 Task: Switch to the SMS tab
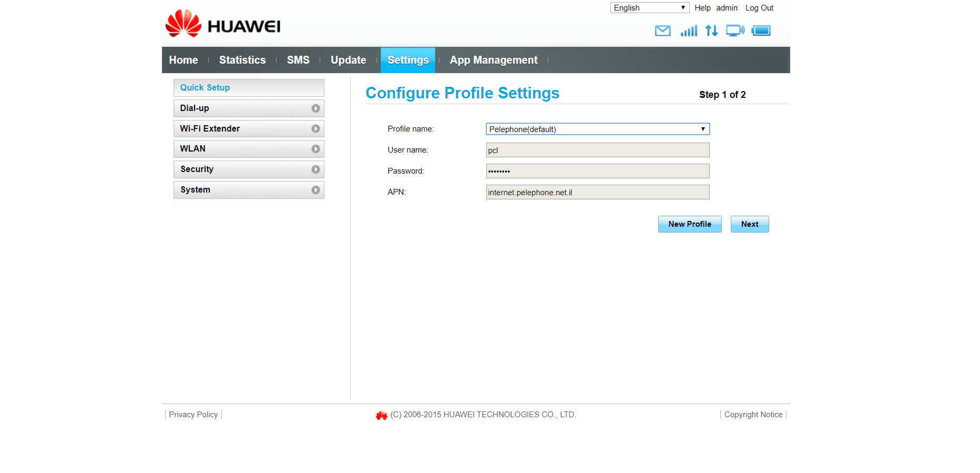click(x=298, y=60)
